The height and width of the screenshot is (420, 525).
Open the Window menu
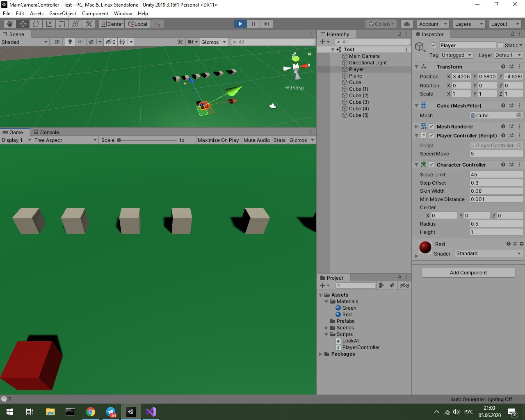coord(123,14)
